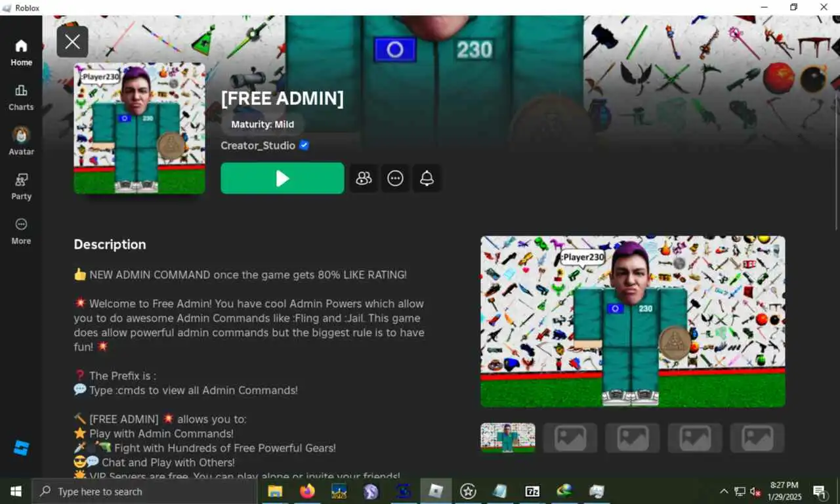Open the large game preview image

633,322
